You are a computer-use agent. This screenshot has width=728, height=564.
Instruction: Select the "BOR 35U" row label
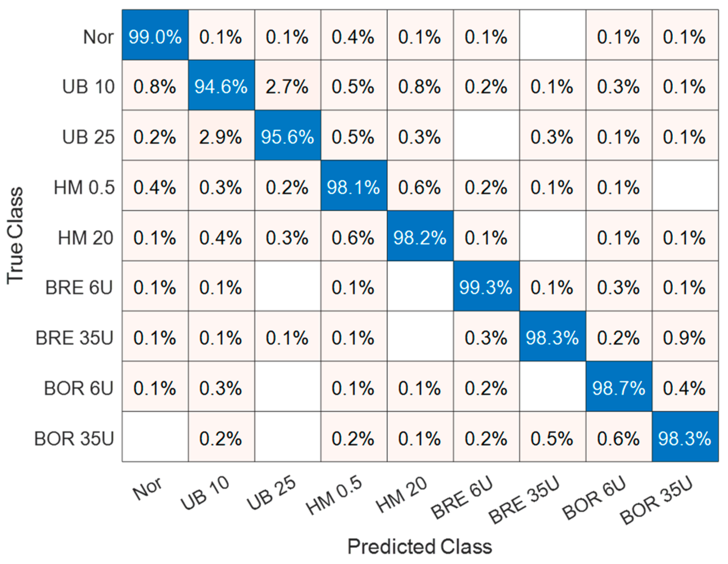click(74, 438)
